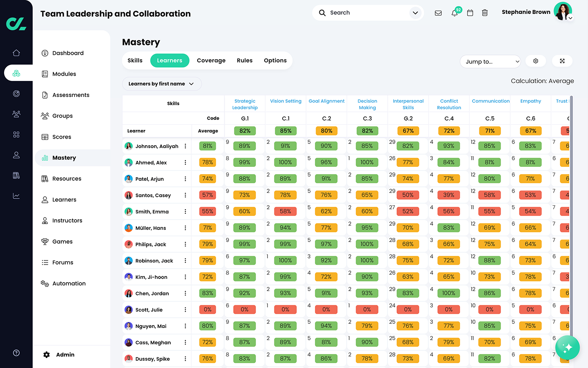Click the trash icon in the header

485,13
